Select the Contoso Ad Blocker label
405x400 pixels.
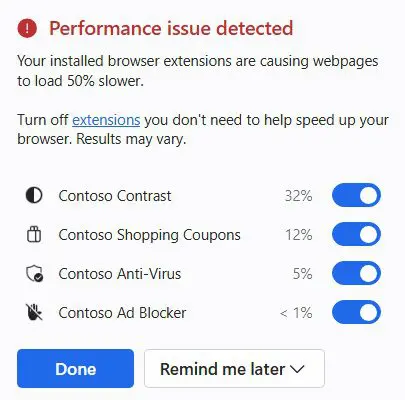pos(122,313)
